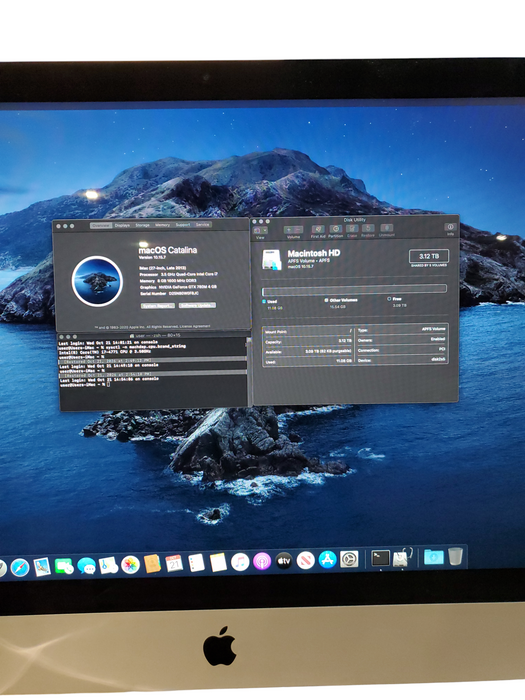Open the Info button in Disk Utility
Viewport: 525px width, 700px height.
point(450,229)
